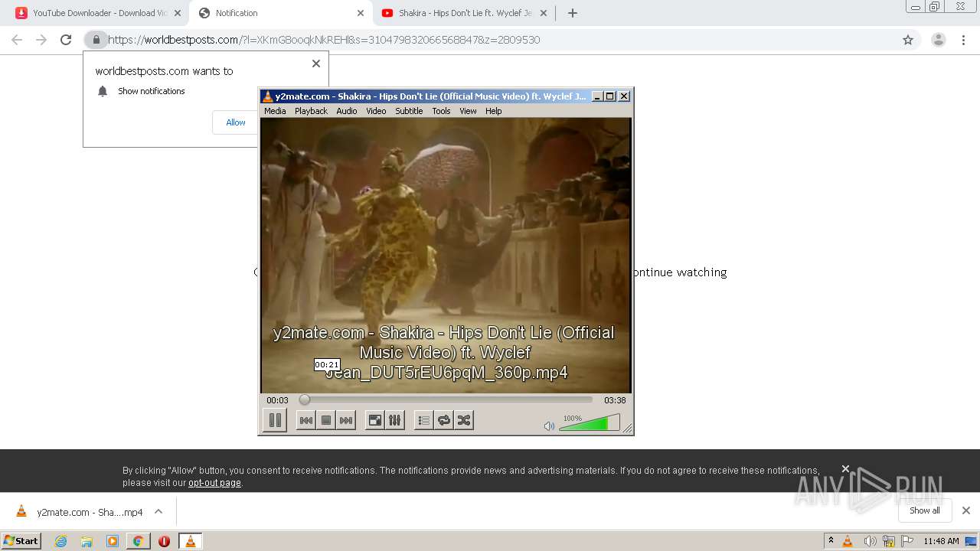The image size is (980, 551).
Task: Reload the current page
Action: click(66, 40)
